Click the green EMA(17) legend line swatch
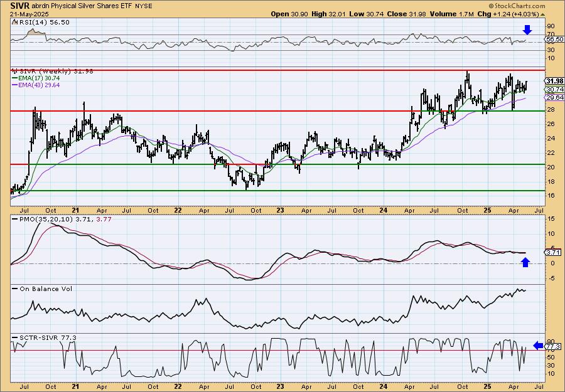The width and height of the screenshot is (565, 392). click(15, 78)
